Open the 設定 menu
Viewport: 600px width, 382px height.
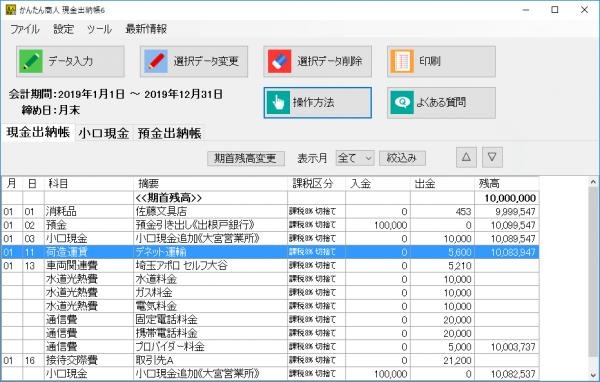64,29
